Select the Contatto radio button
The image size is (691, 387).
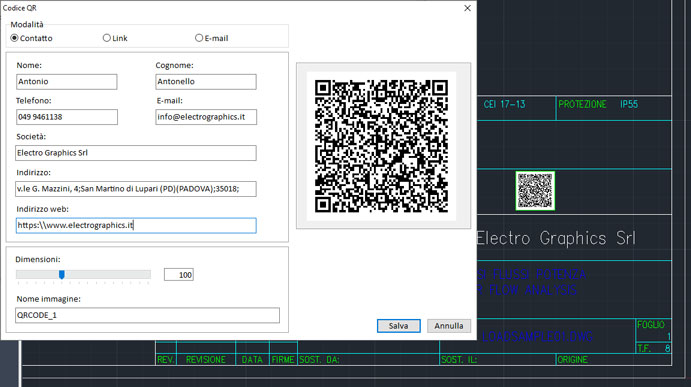(x=15, y=38)
